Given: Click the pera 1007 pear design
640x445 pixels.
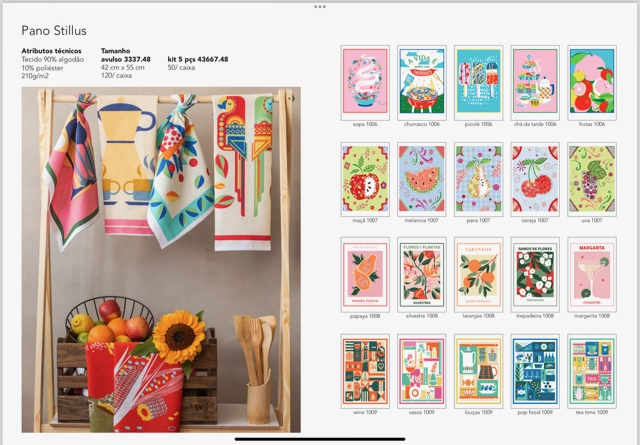Looking at the screenshot, I should [x=478, y=179].
